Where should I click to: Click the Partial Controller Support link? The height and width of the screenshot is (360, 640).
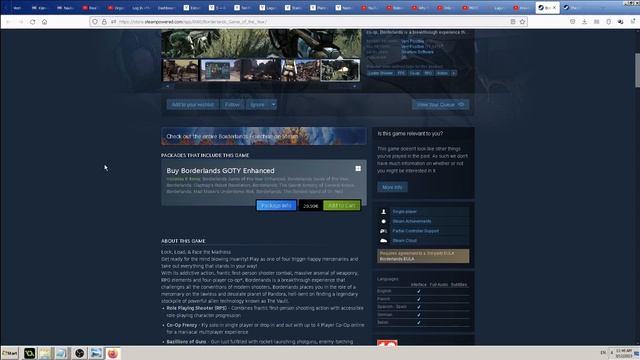click(x=416, y=231)
